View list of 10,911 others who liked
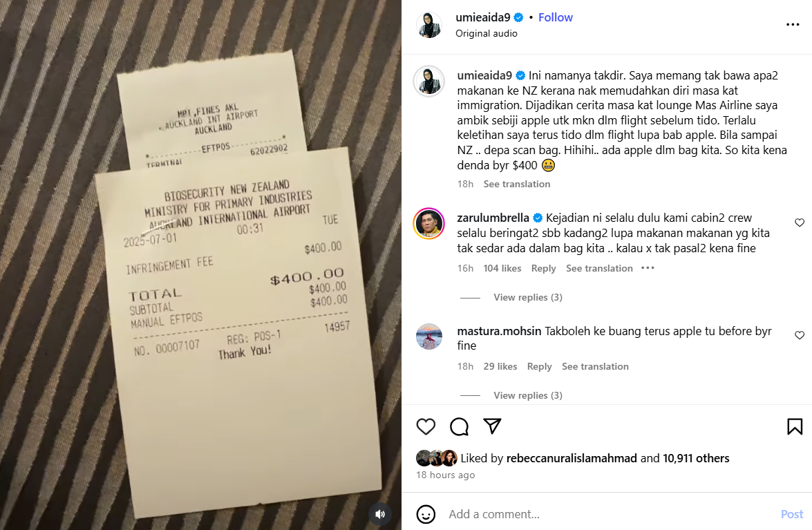Screen dimensions: 812x530 (696, 458)
